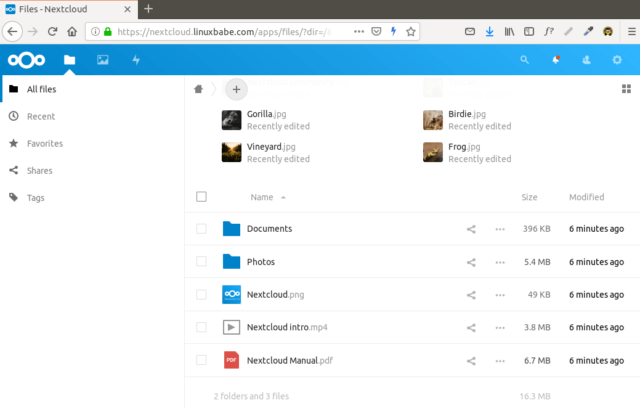Open the Nextcloud settings gear menu
Viewport: 640px width, 408px height.
point(617,60)
